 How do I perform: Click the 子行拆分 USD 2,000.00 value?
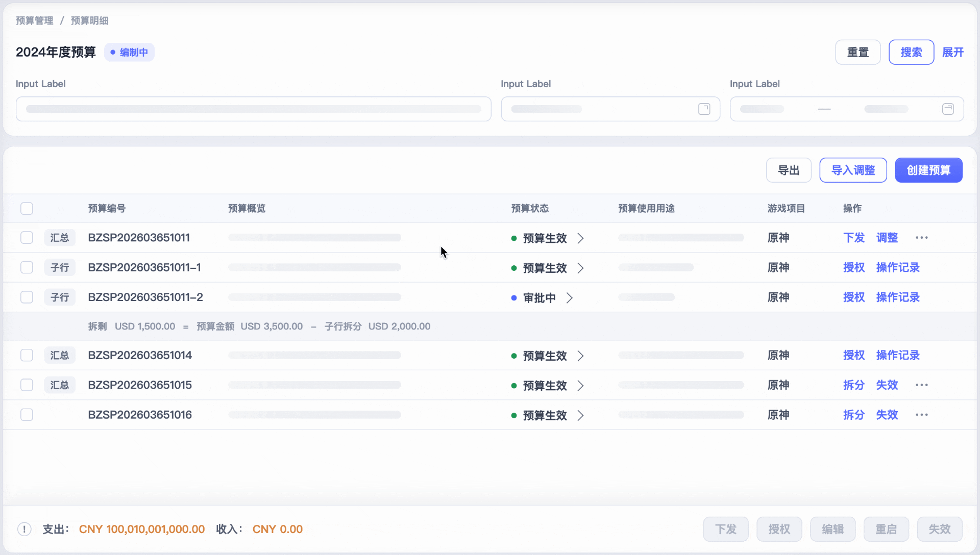point(378,326)
